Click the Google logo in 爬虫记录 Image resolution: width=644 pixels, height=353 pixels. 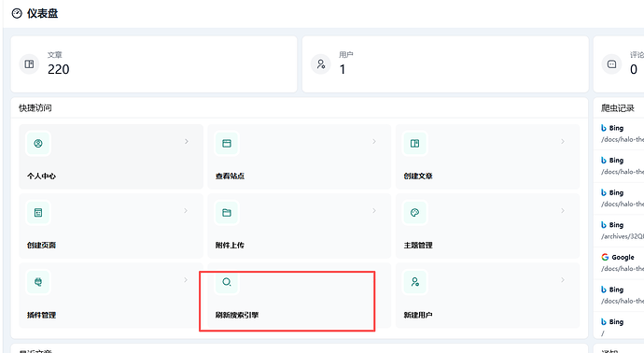[x=605, y=257]
